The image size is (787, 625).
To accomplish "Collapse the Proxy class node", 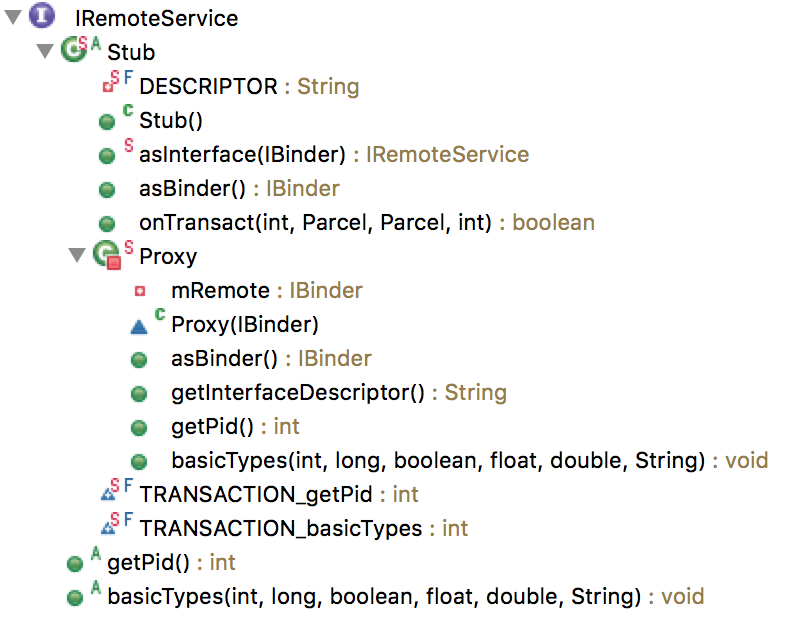I will point(77,256).
